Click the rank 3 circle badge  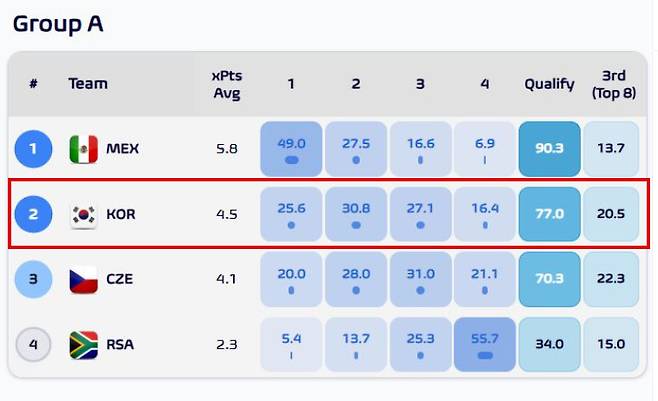(x=33, y=280)
